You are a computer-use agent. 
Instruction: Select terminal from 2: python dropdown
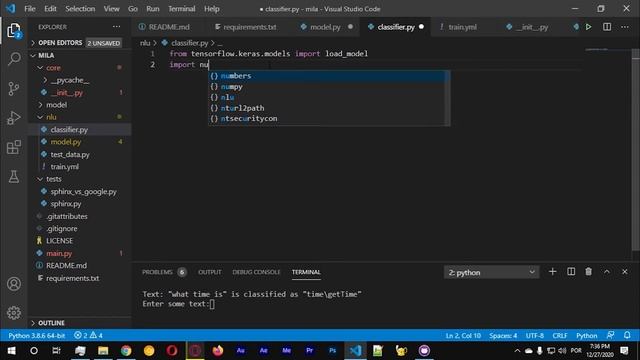coord(491,272)
